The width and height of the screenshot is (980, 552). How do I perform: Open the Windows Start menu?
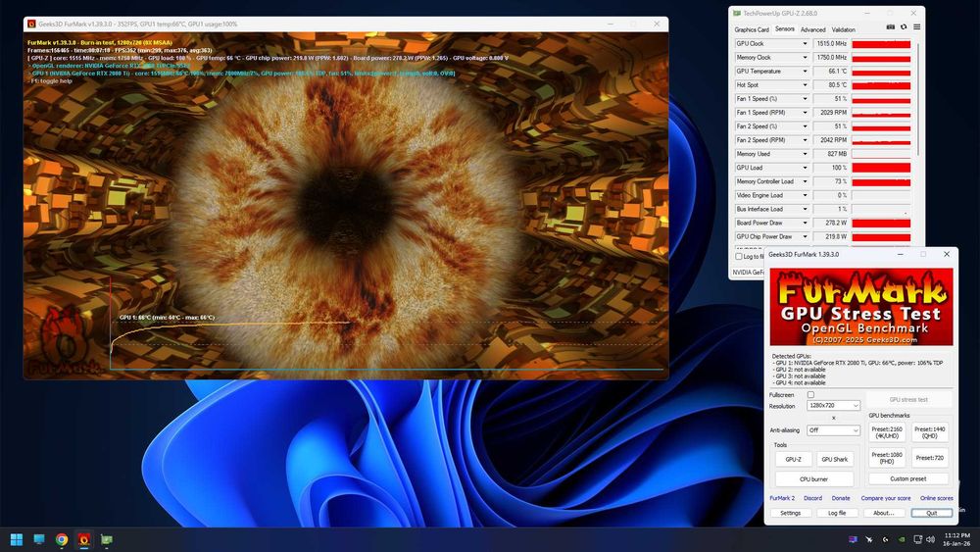pyautogui.click(x=17, y=539)
